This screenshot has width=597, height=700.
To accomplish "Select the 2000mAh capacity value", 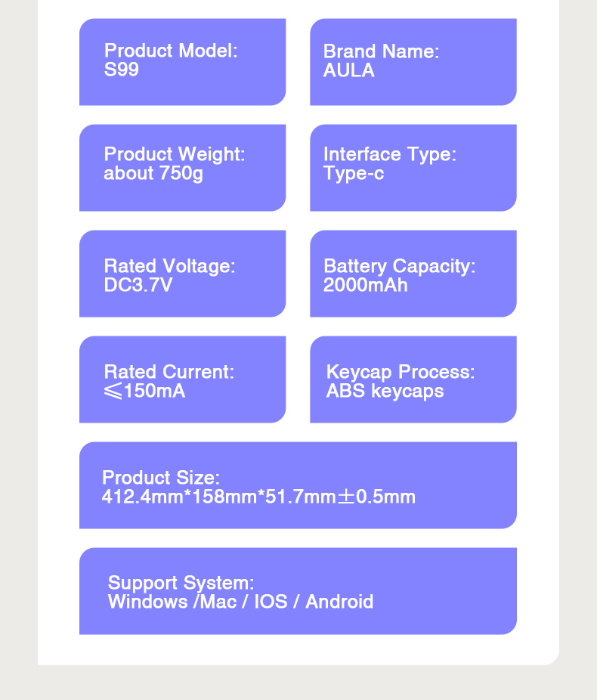I will coord(366,285).
